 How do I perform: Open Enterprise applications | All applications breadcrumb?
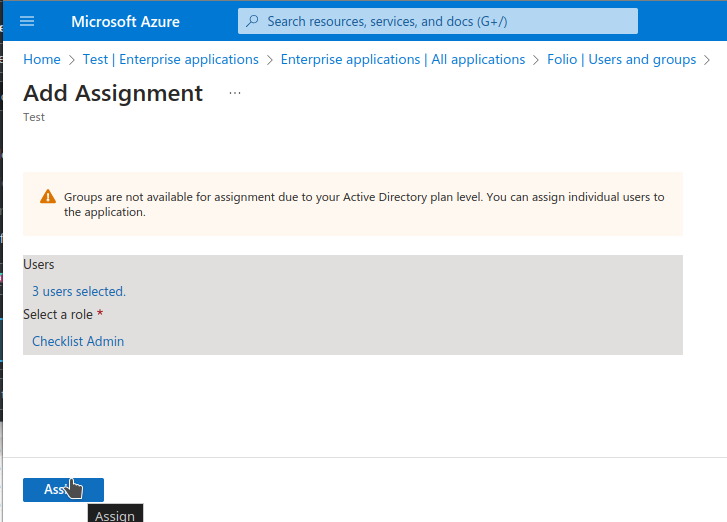tap(402, 59)
